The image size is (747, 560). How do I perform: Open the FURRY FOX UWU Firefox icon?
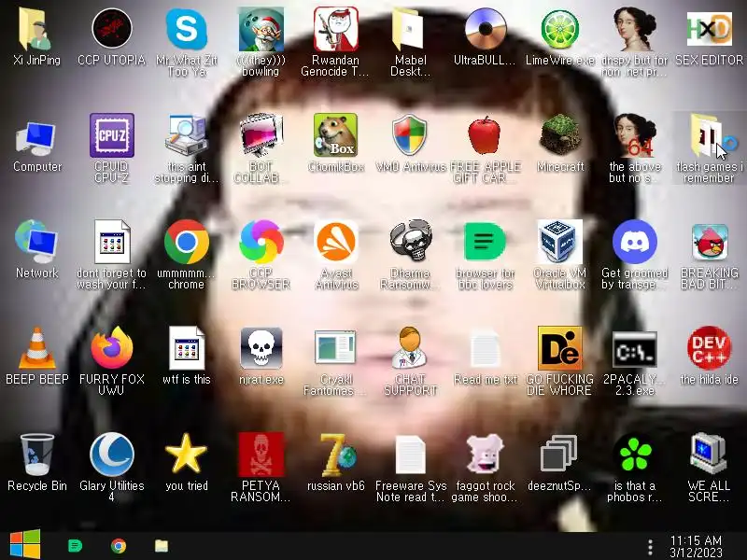tap(111, 347)
